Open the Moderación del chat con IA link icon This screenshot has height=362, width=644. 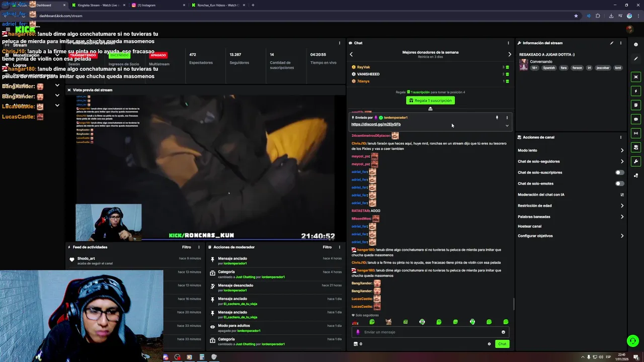pyautogui.click(x=622, y=195)
